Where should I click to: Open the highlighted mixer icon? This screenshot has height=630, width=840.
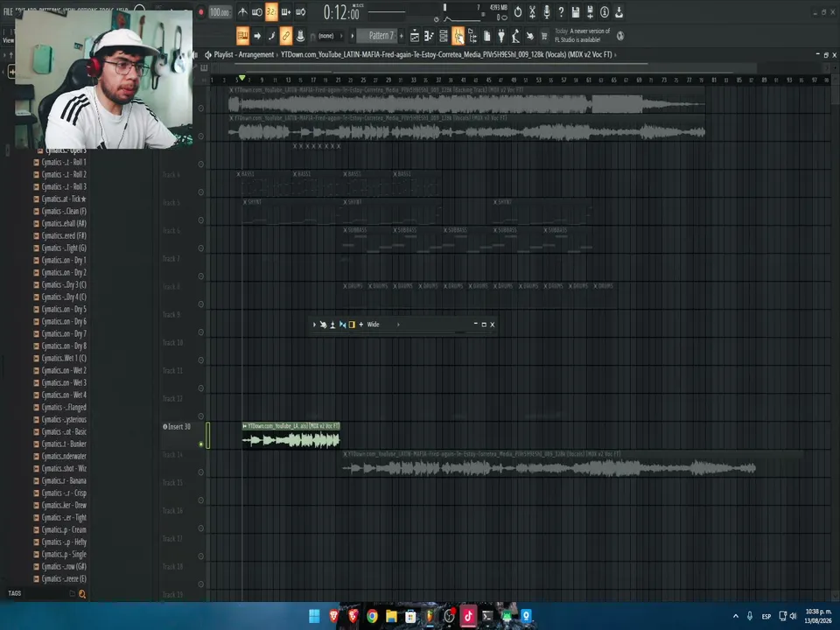click(458, 36)
